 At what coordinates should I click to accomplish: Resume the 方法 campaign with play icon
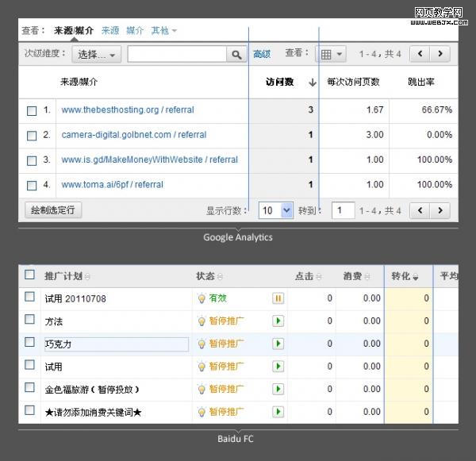278,321
